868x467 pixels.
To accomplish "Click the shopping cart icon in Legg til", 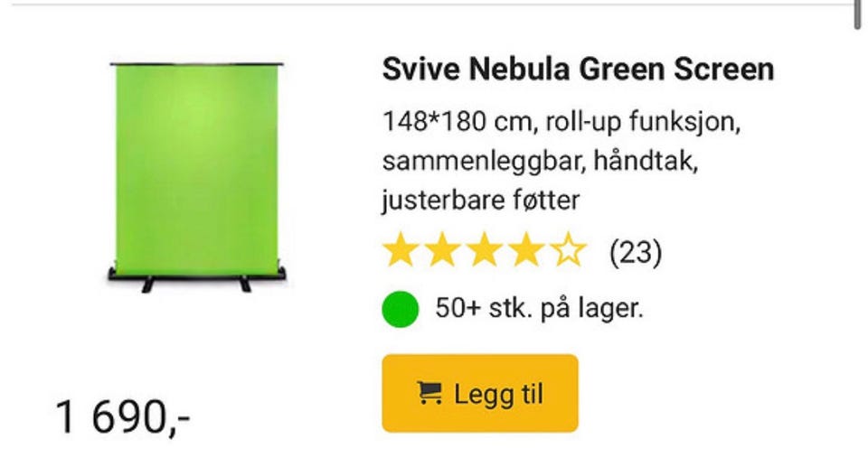I will click(x=429, y=394).
